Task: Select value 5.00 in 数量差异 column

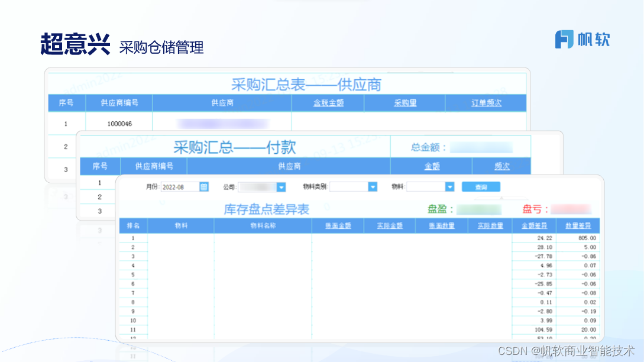Action: click(590, 247)
